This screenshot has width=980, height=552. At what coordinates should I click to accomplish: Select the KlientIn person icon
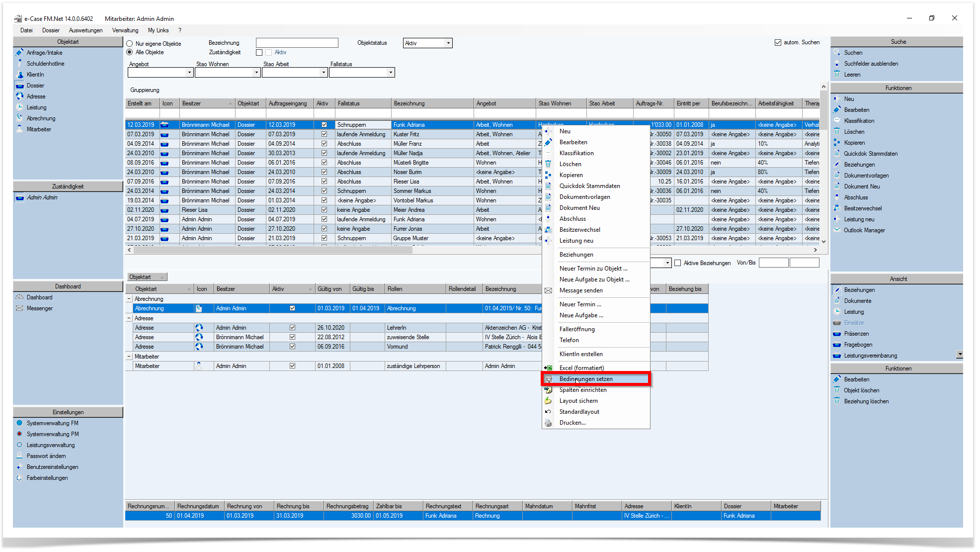[x=19, y=74]
